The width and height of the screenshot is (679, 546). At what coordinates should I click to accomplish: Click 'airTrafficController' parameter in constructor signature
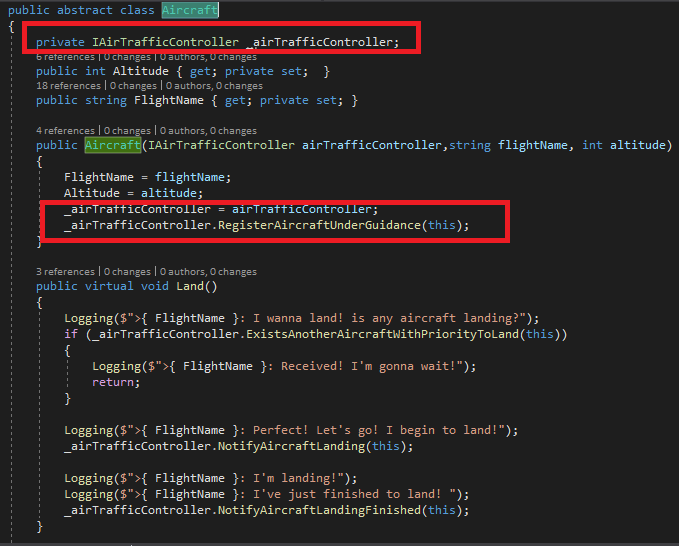click(x=372, y=145)
